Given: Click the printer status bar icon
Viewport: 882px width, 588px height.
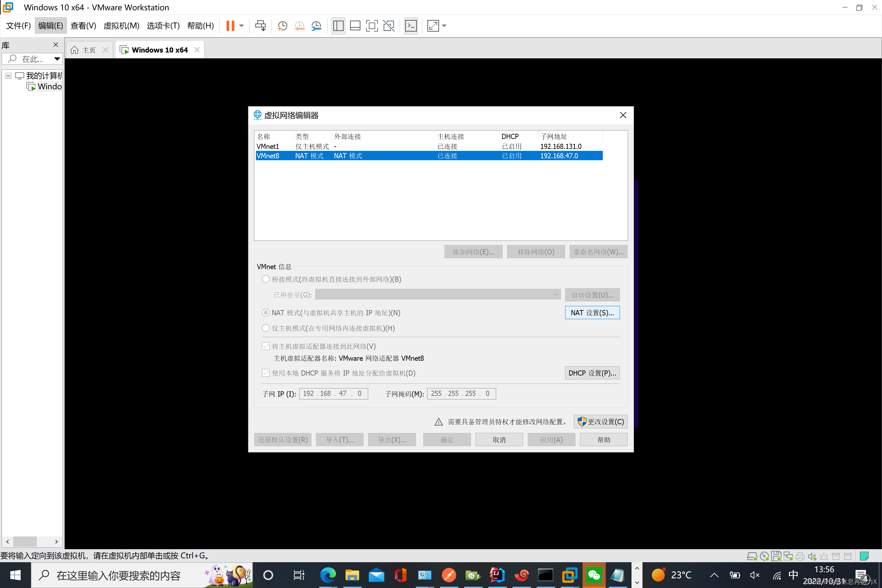Looking at the screenshot, I should click(x=800, y=556).
